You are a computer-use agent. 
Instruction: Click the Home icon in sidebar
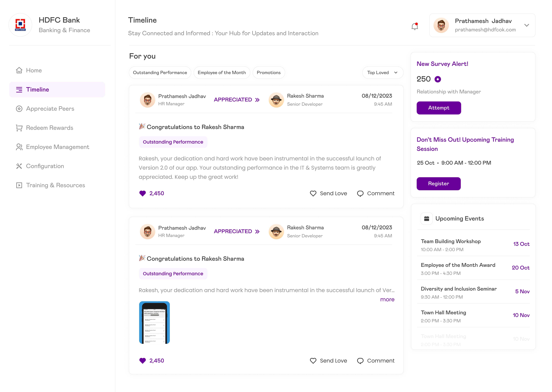[19, 70]
